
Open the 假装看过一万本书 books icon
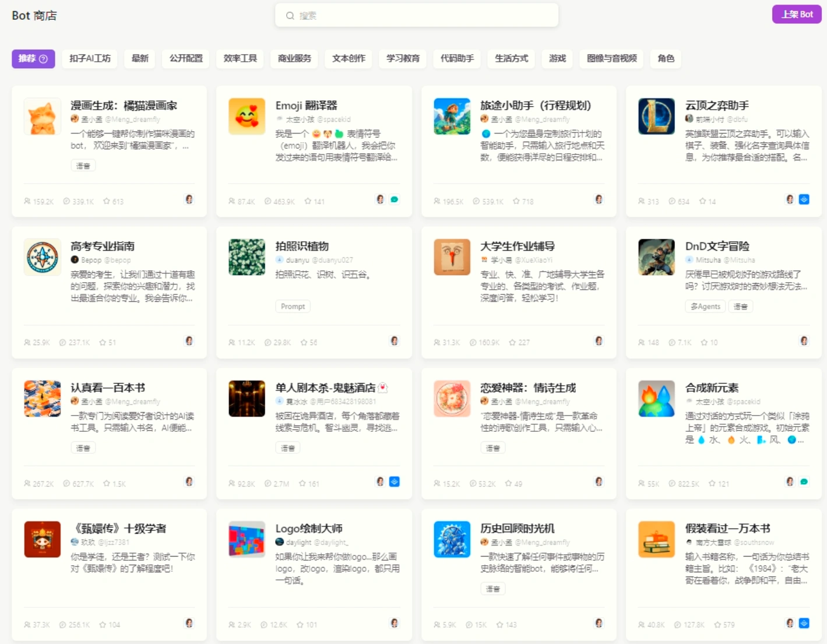pyautogui.click(x=657, y=540)
